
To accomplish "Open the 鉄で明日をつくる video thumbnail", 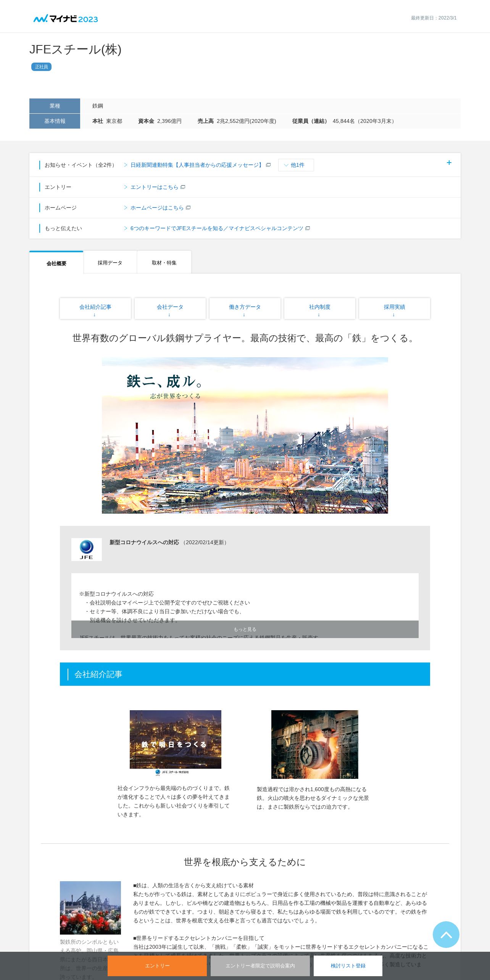I will pos(176,743).
